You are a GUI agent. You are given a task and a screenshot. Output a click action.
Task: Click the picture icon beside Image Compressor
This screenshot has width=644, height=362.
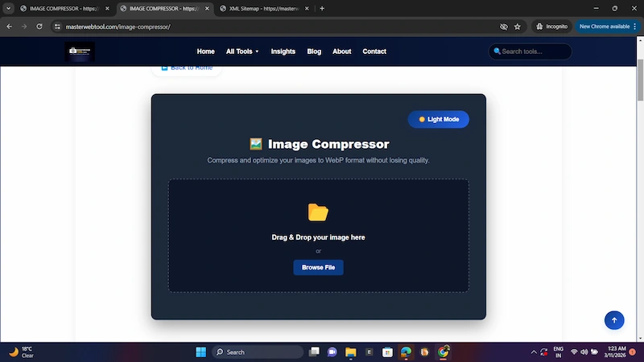pyautogui.click(x=255, y=144)
